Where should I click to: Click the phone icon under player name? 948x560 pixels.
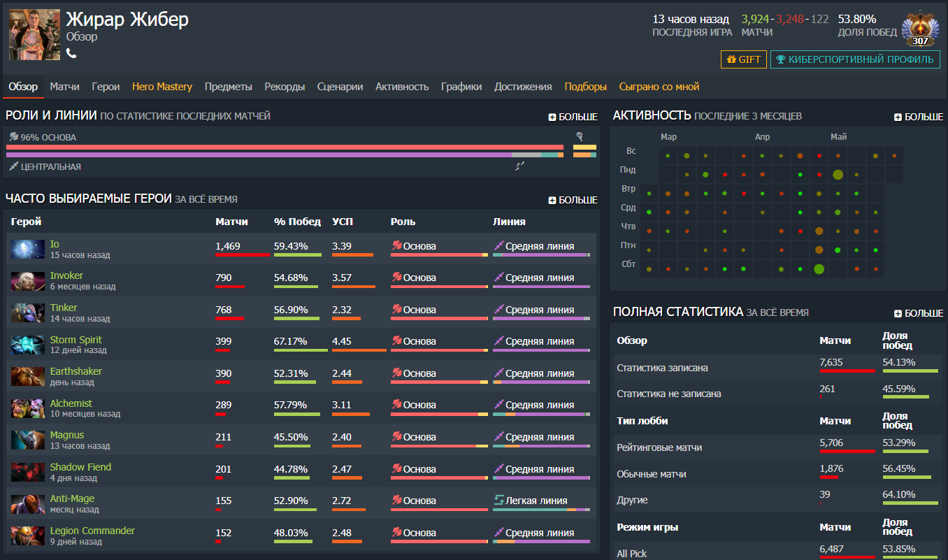pos(71,53)
